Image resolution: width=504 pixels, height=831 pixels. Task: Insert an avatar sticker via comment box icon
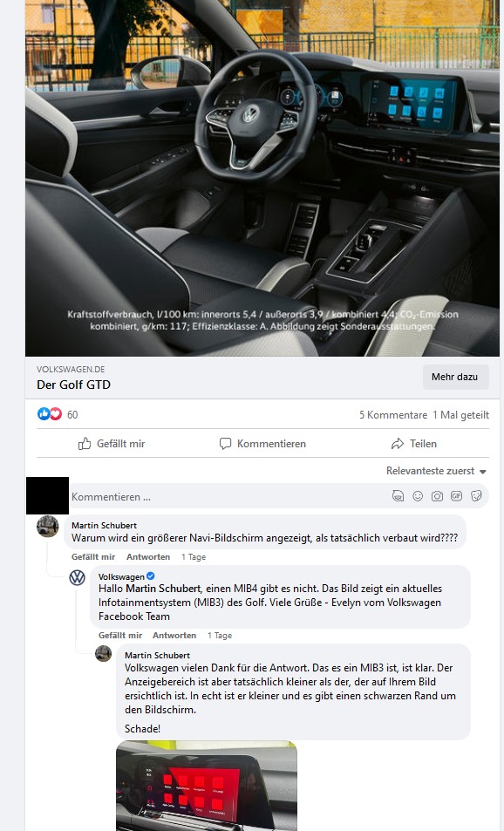[x=398, y=496]
